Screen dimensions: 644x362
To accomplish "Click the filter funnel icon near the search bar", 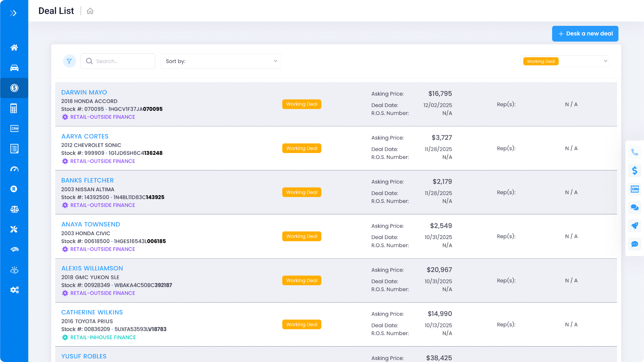I will click(x=69, y=61).
